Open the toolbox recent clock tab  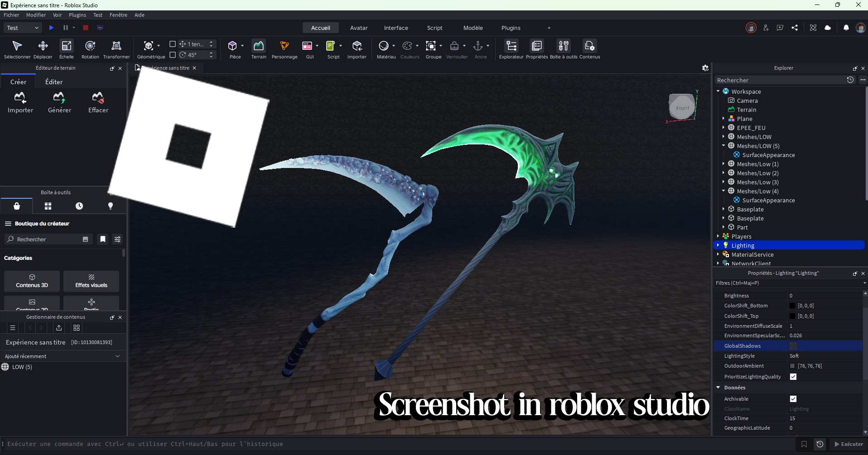click(79, 206)
